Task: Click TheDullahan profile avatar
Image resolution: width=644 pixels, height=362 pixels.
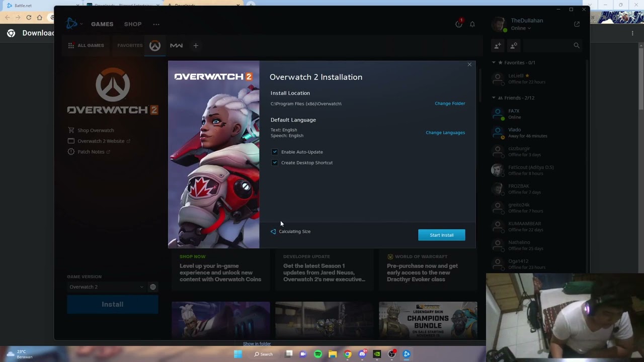Action: pos(498,24)
